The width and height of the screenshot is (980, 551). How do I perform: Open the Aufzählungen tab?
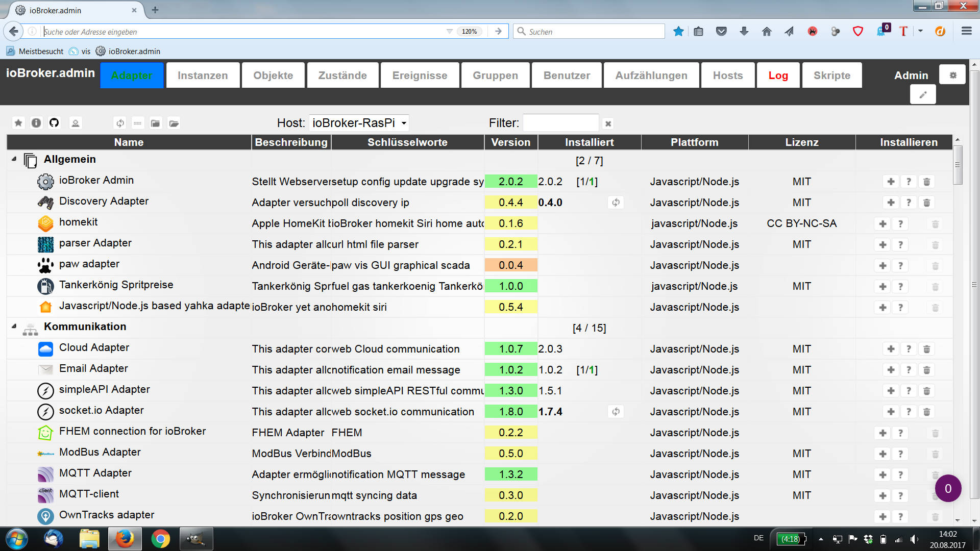pyautogui.click(x=651, y=75)
